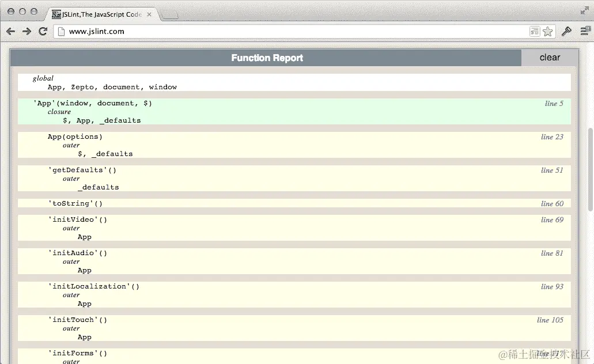Image resolution: width=594 pixels, height=364 pixels.
Task: Click '_defaults' under 'getDefaults'()
Action: 98,187
